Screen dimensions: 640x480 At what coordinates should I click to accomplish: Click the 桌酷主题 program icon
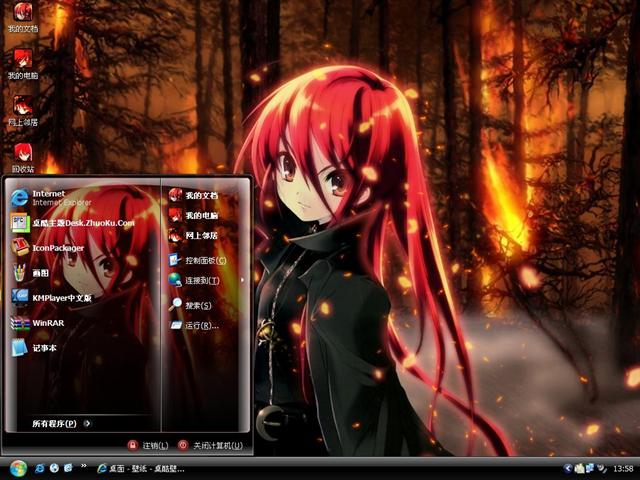tap(20, 223)
